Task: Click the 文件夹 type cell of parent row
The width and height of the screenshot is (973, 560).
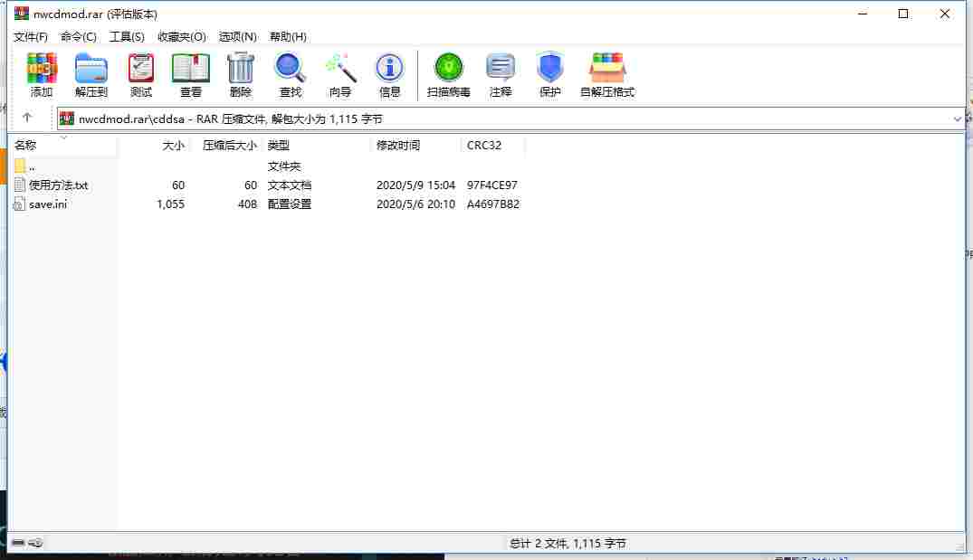Action: [x=283, y=166]
